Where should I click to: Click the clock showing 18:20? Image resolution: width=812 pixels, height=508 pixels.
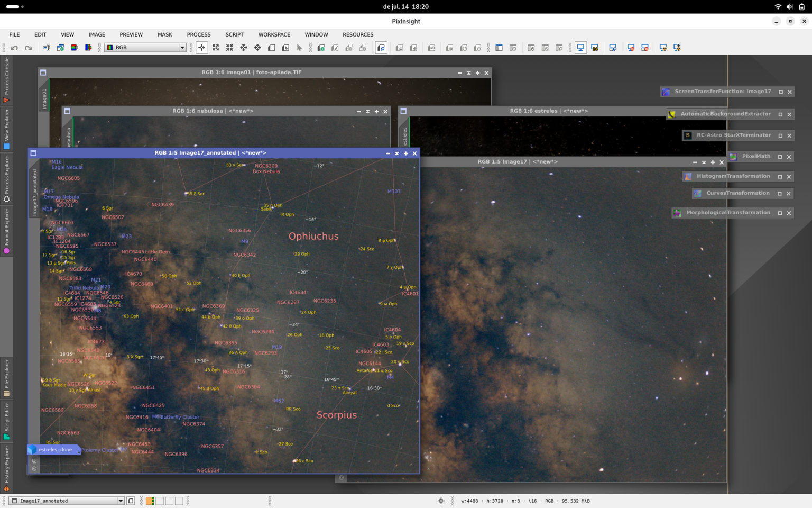(x=405, y=7)
